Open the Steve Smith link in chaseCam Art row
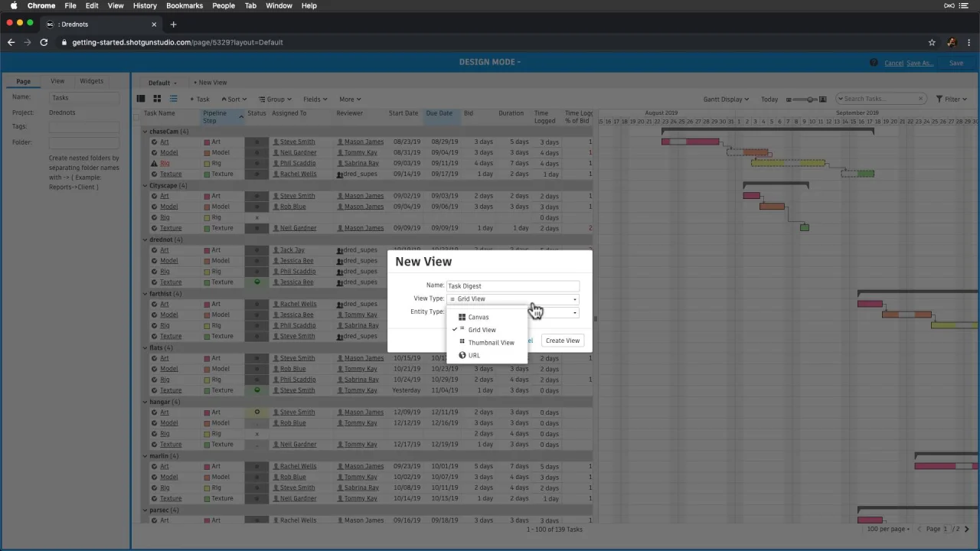Screen dimensions: 980x551 tap(297, 142)
